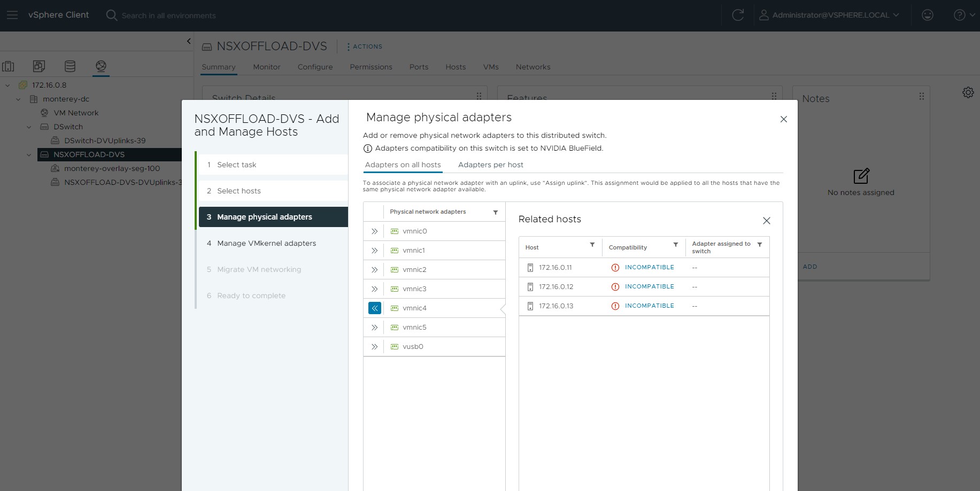Close the Related hosts panel
The image size is (980, 491).
[766, 221]
